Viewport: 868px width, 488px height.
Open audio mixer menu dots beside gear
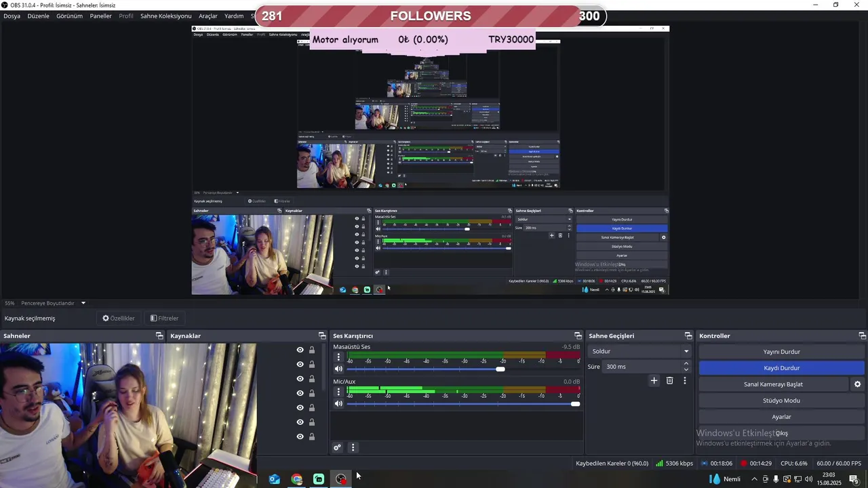[x=353, y=447]
